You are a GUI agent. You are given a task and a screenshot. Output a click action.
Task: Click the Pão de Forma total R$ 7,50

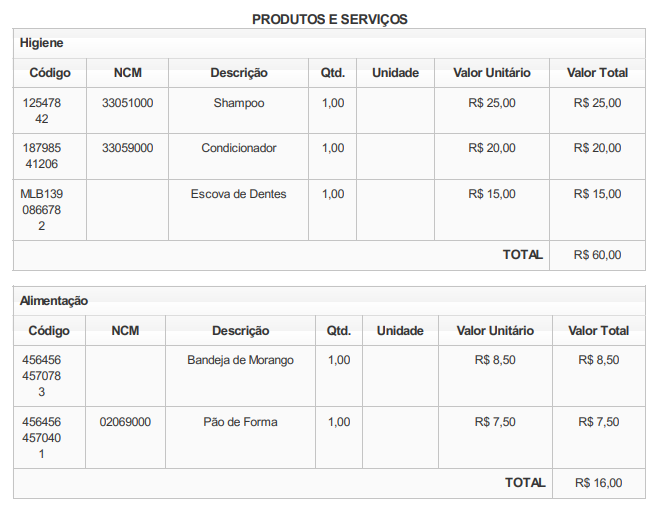[x=599, y=422]
